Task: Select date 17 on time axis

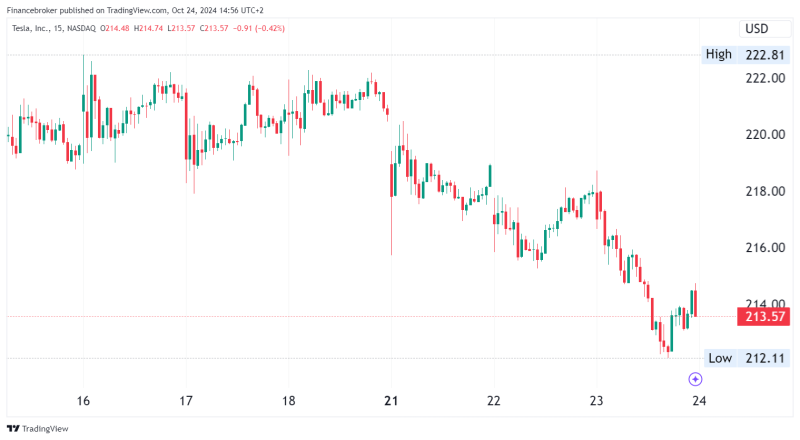Action: 185,401
